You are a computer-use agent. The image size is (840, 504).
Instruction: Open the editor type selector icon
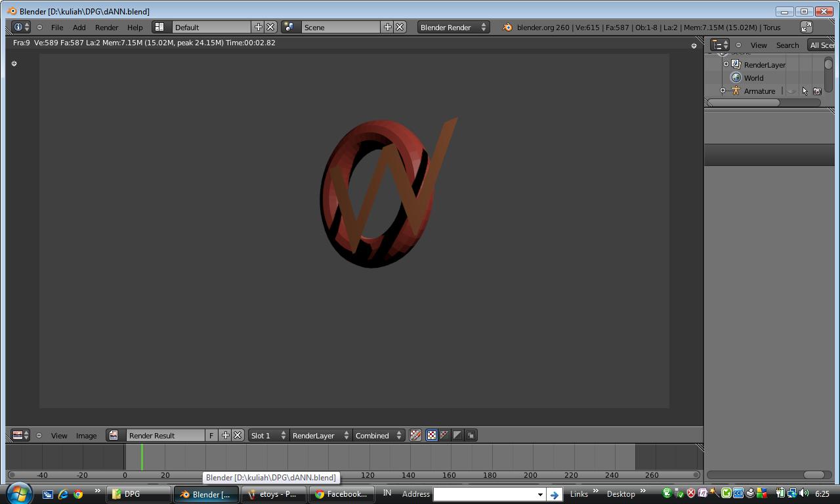coord(18,27)
